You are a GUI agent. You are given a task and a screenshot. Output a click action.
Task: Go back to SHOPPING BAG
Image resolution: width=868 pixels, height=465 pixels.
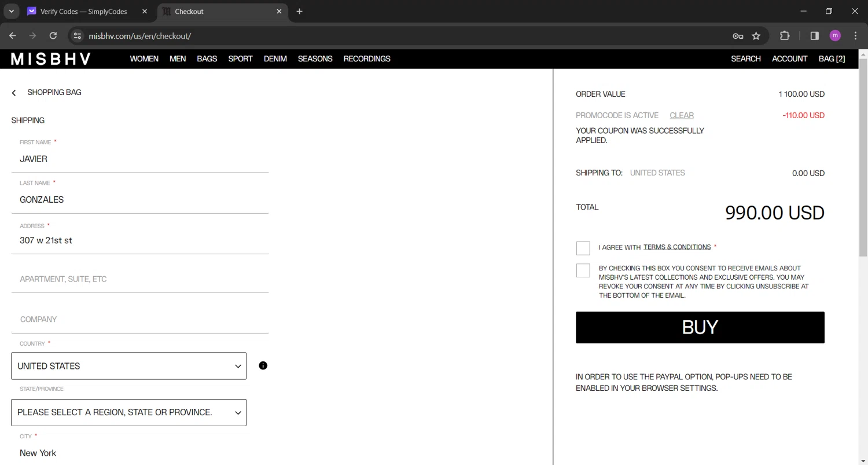54,92
